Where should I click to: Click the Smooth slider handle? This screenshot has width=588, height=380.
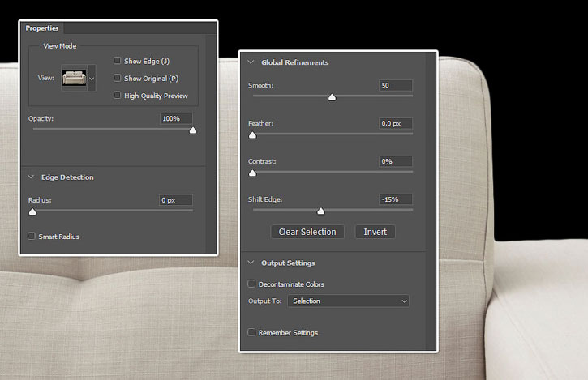332,97
